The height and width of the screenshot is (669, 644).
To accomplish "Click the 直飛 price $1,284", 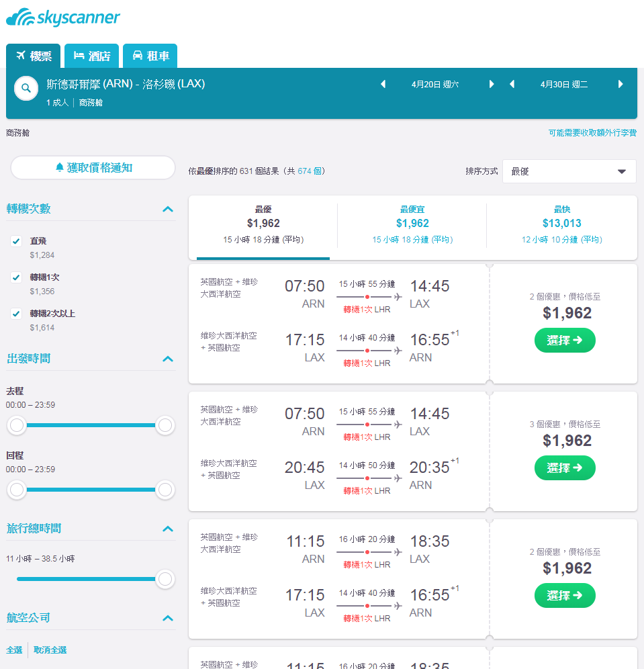I will 42,255.
